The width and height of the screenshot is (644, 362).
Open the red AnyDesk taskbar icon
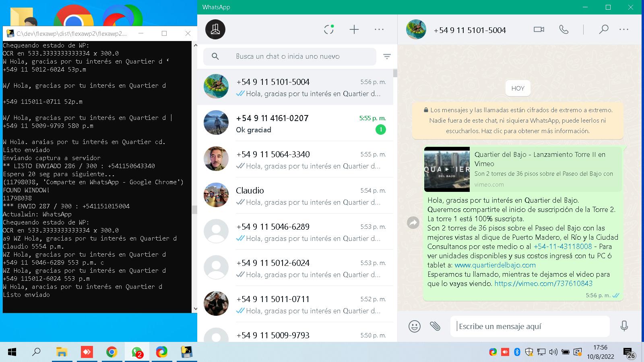click(87, 352)
